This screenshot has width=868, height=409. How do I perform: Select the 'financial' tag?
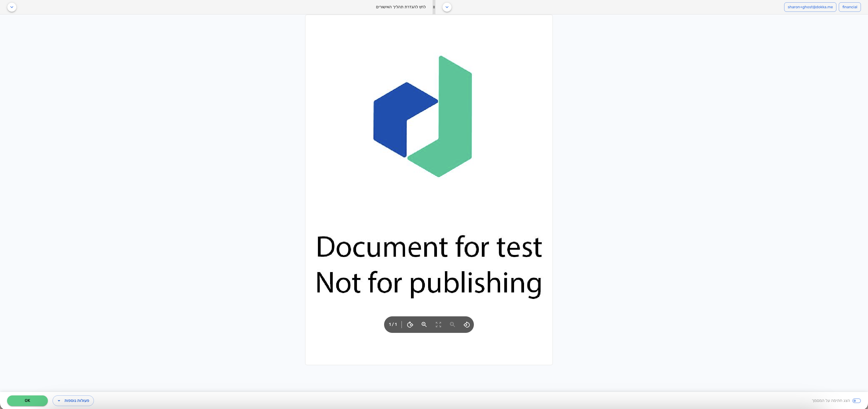point(849,7)
